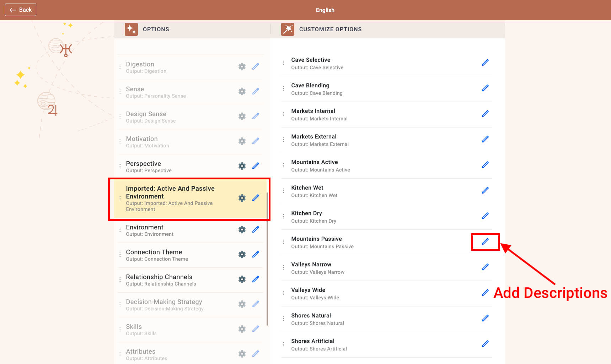
Task: Open settings gear for Motivation
Action: (242, 141)
